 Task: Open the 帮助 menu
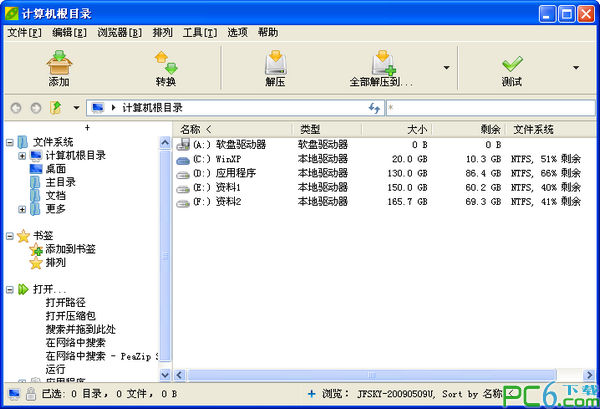point(267,33)
